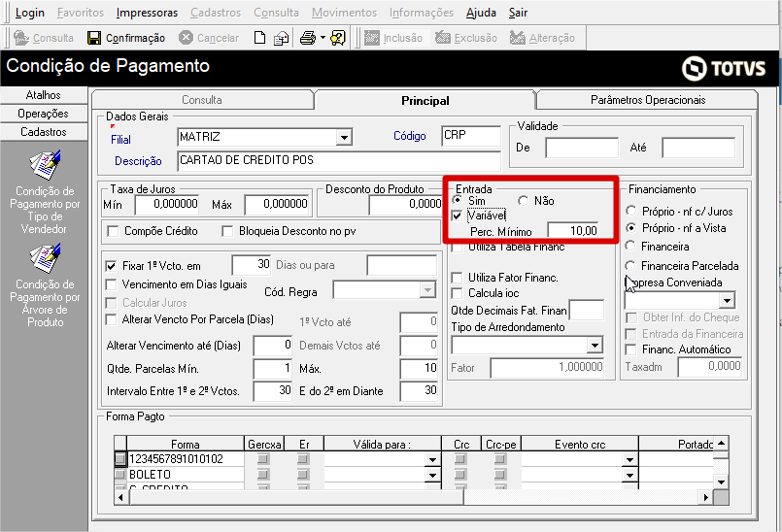Toggle Compõe Crédito checkbox

point(114,231)
